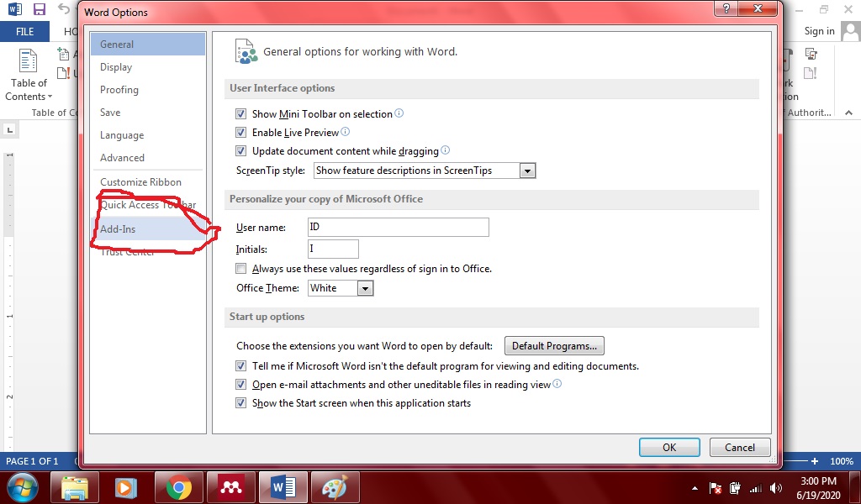
Task: Uncheck Show the Start screen option
Action: pos(241,403)
